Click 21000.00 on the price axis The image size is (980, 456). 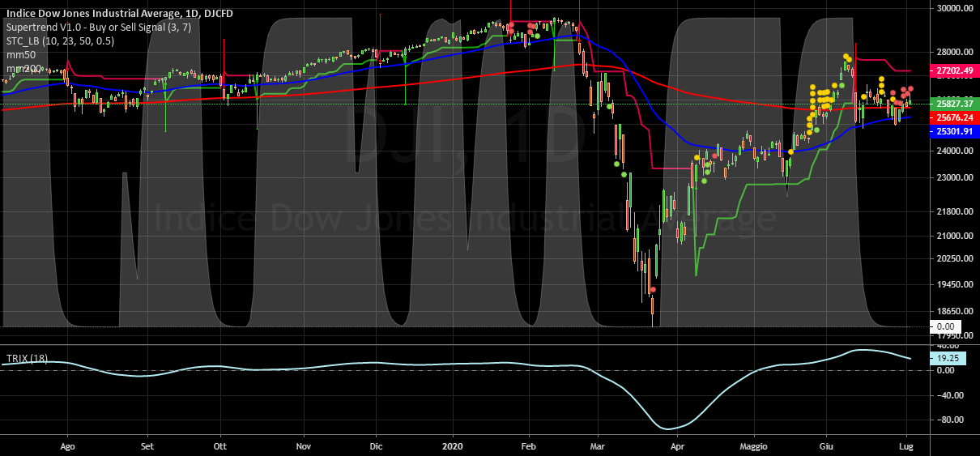tap(954, 236)
